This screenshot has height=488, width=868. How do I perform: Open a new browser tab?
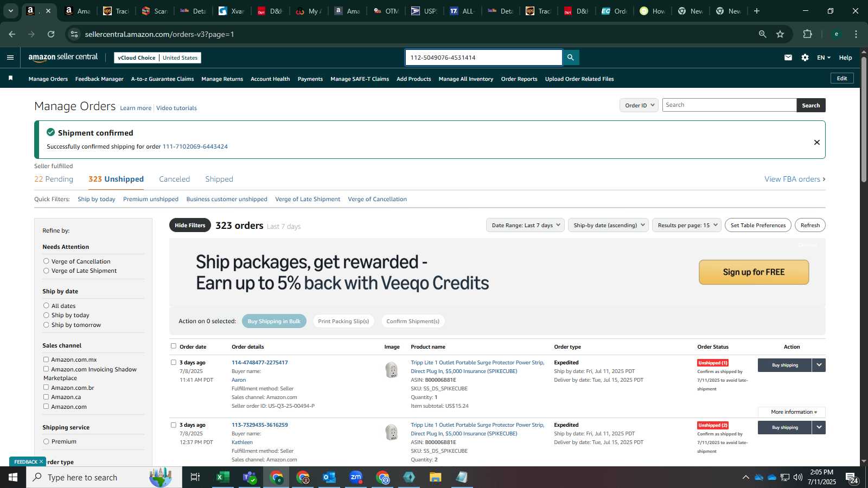point(757,11)
